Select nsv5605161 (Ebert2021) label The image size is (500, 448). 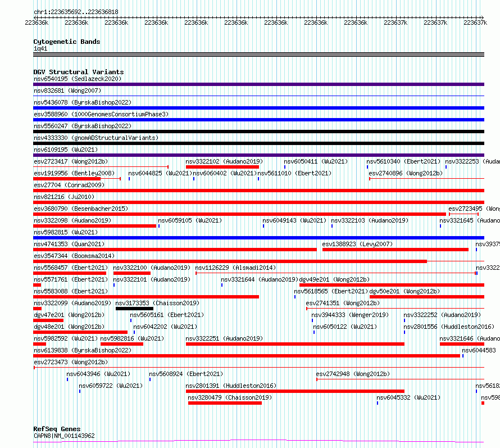(x=167, y=315)
